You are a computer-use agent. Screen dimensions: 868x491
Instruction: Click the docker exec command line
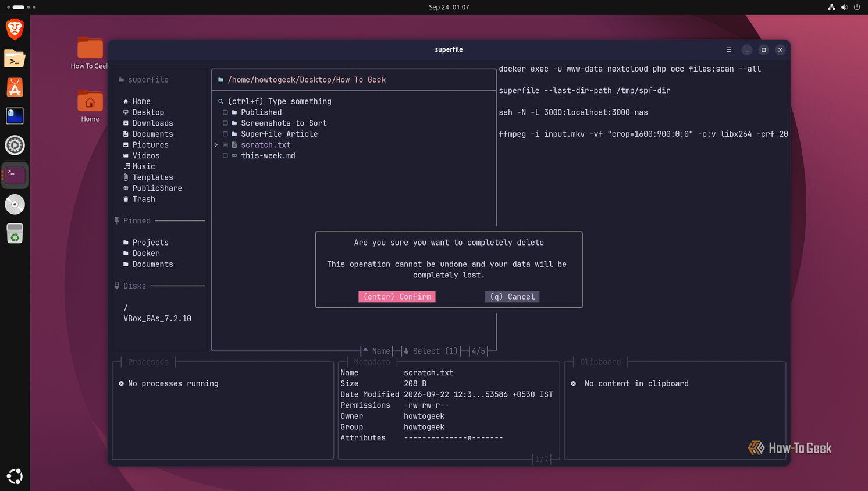click(x=629, y=69)
